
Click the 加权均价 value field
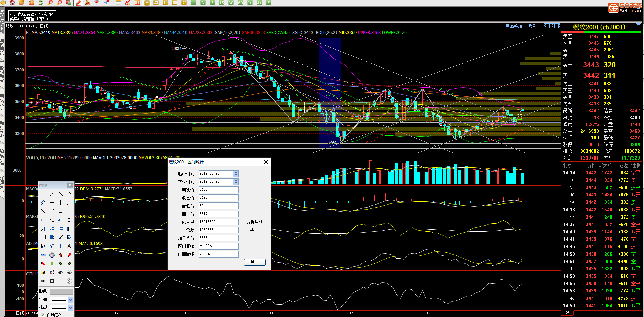[219, 238]
